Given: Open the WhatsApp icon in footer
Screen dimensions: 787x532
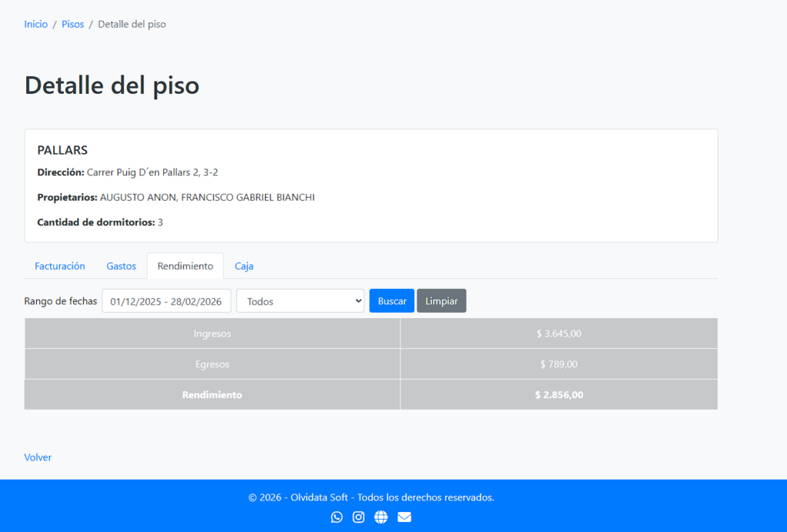Looking at the screenshot, I should (x=337, y=517).
